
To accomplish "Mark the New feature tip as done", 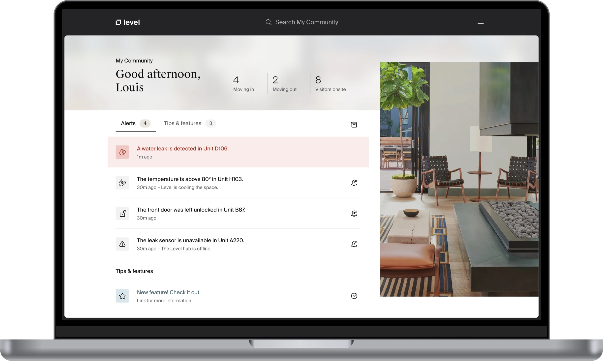I will point(354,296).
